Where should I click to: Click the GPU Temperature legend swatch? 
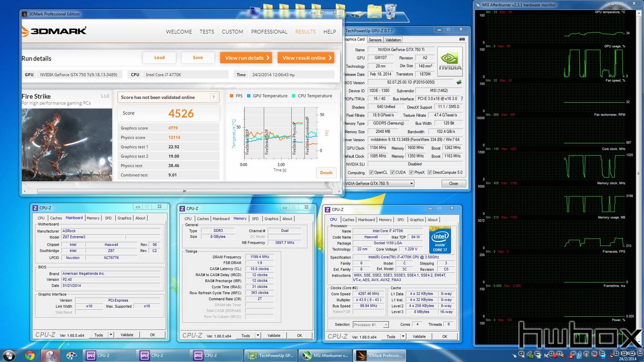coord(248,96)
